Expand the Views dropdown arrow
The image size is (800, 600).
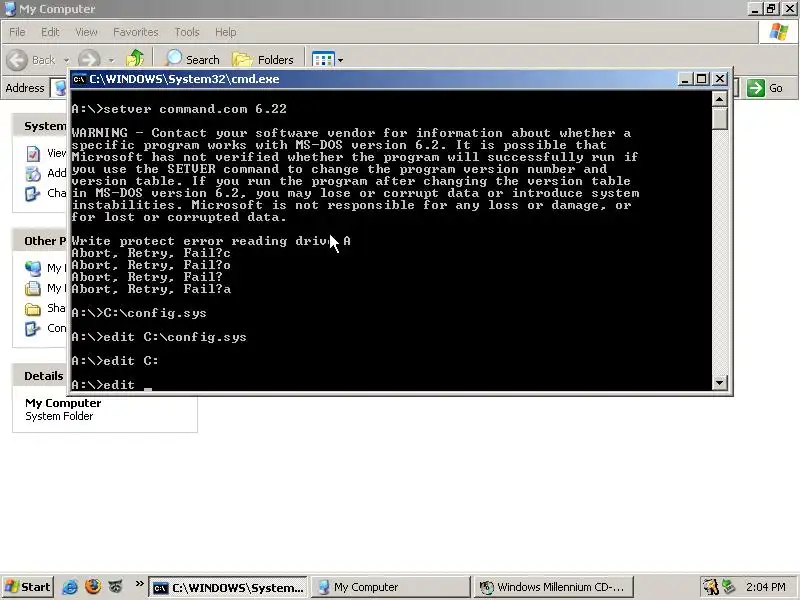340,60
